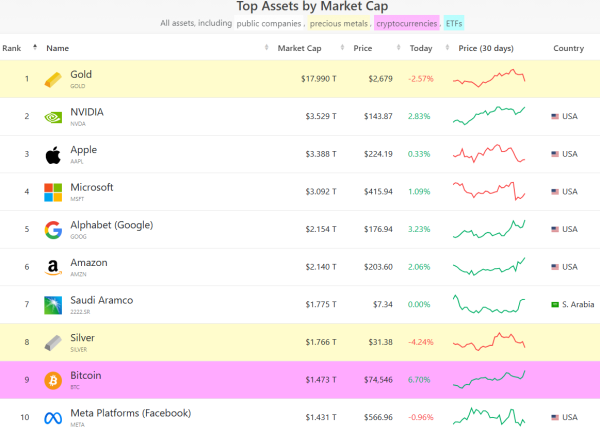Open the Bitcoin asset page
This screenshot has height=434, width=600.
(x=86, y=375)
